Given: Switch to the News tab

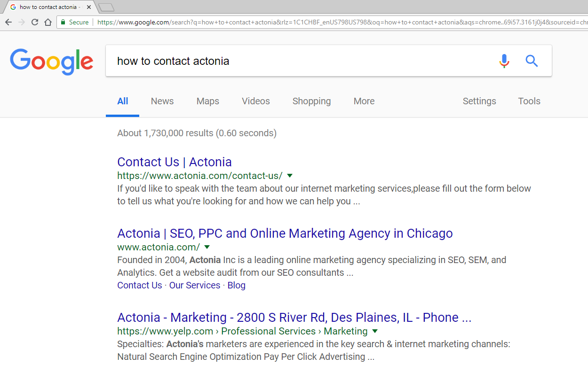Looking at the screenshot, I should click(x=162, y=101).
